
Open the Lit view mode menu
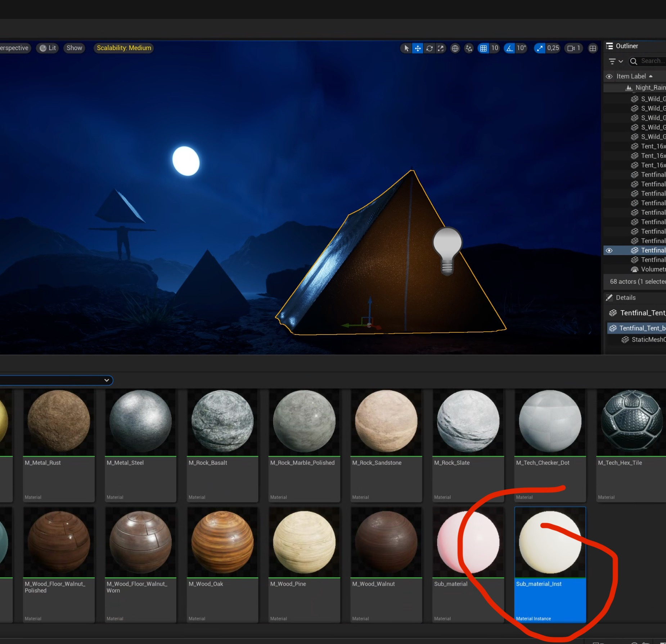tap(48, 48)
